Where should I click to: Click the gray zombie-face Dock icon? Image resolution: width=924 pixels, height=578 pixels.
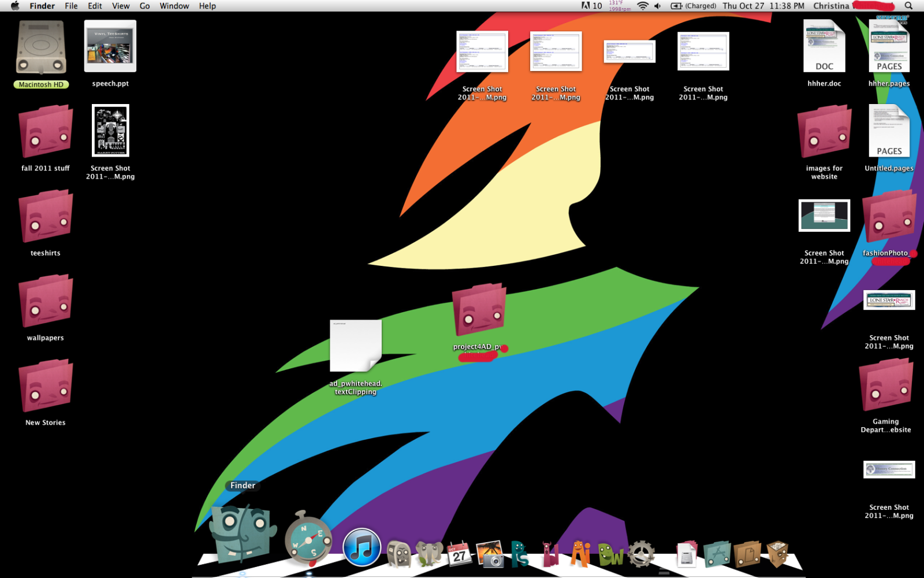(x=398, y=554)
